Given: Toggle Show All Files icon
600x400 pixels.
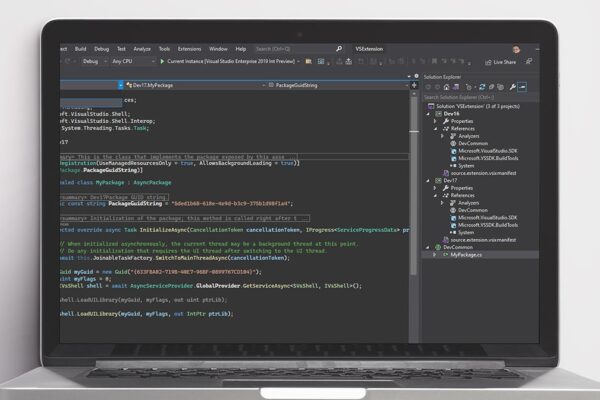Looking at the screenshot, I should (500, 87).
